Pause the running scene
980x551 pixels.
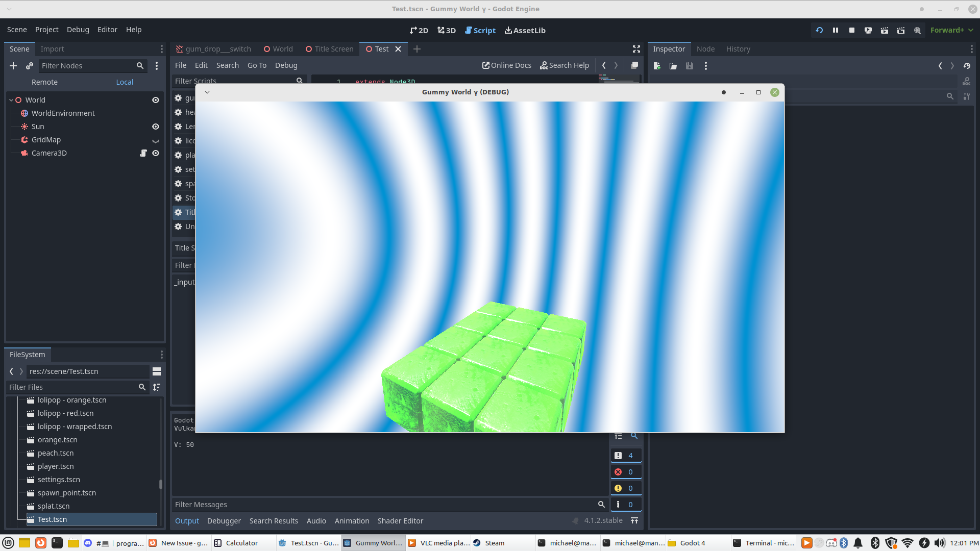click(x=836, y=30)
